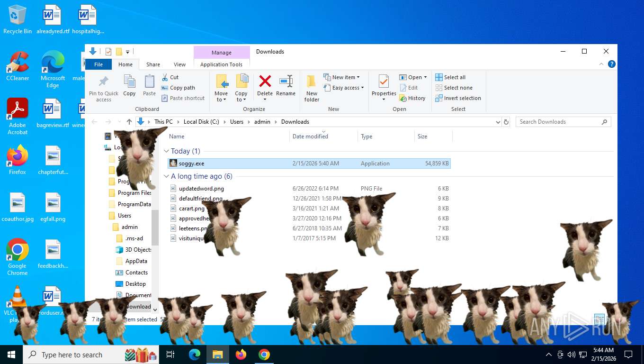This screenshot has height=364, width=644.
Task: Create a New folder
Action: pyautogui.click(x=312, y=88)
